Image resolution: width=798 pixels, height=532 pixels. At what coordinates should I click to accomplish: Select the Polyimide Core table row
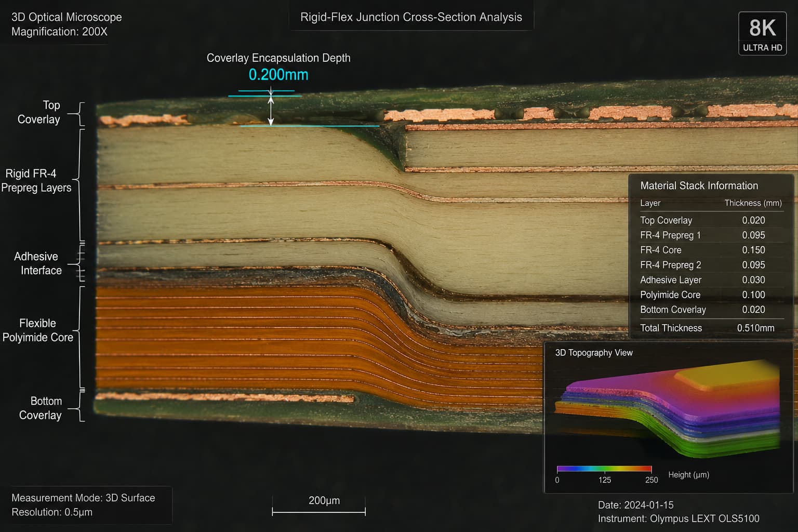click(x=711, y=295)
